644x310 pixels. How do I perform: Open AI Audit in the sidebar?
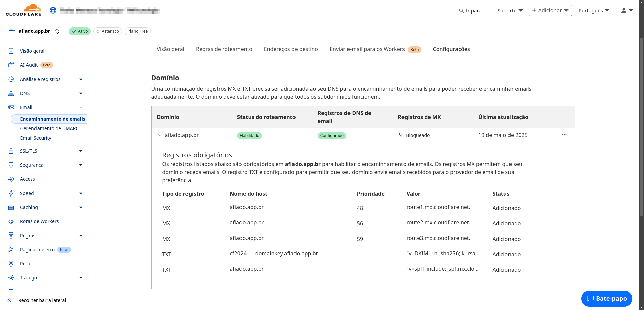[x=29, y=65]
